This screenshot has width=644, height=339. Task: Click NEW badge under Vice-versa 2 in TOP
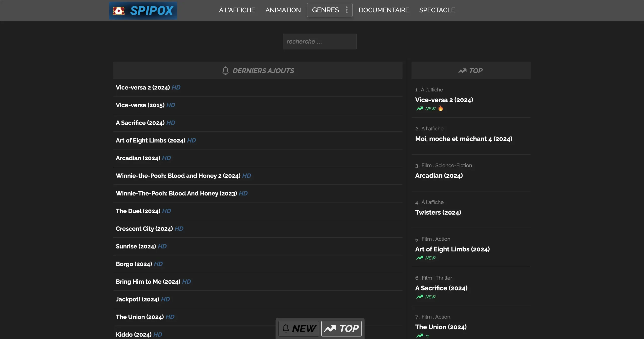click(x=430, y=109)
